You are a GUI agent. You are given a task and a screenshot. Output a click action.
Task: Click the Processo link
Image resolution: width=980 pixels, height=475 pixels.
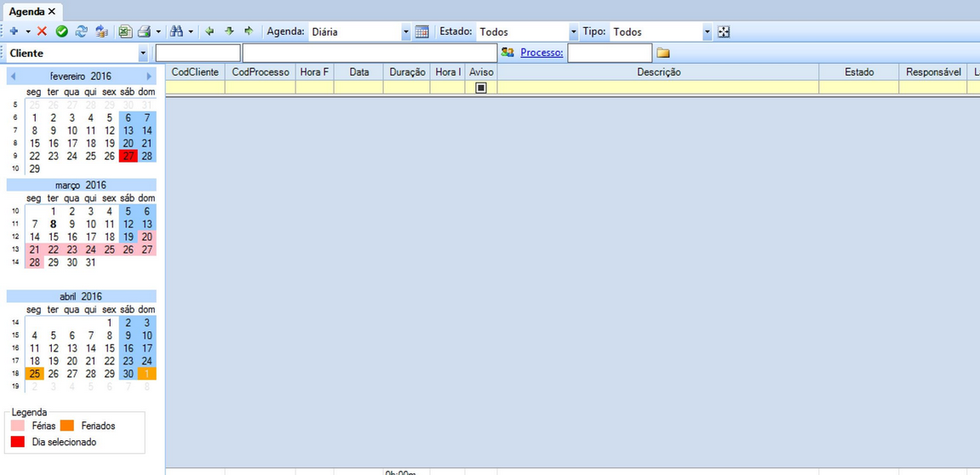pos(542,53)
